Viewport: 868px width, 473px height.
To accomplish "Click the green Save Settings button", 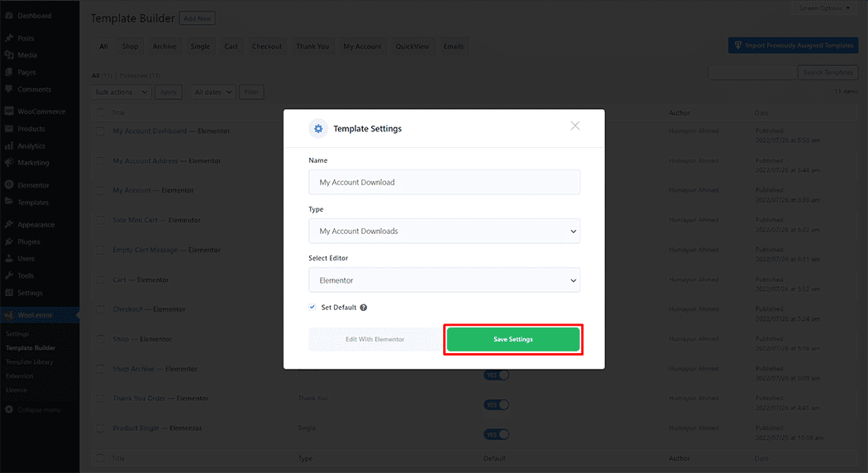I will (x=513, y=340).
